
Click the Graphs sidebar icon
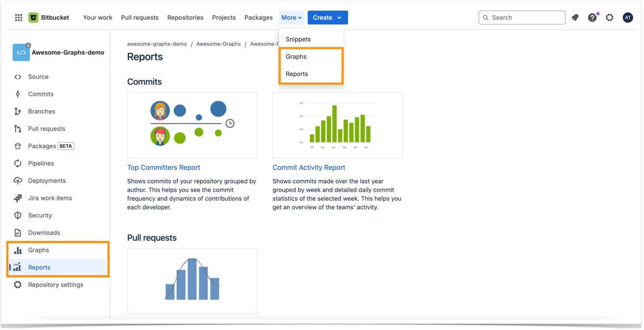pyautogui.click(x=17, y=250)
